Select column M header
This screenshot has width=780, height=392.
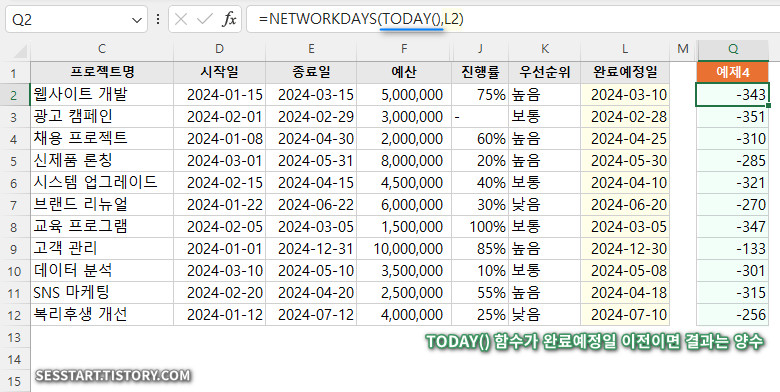683,49
